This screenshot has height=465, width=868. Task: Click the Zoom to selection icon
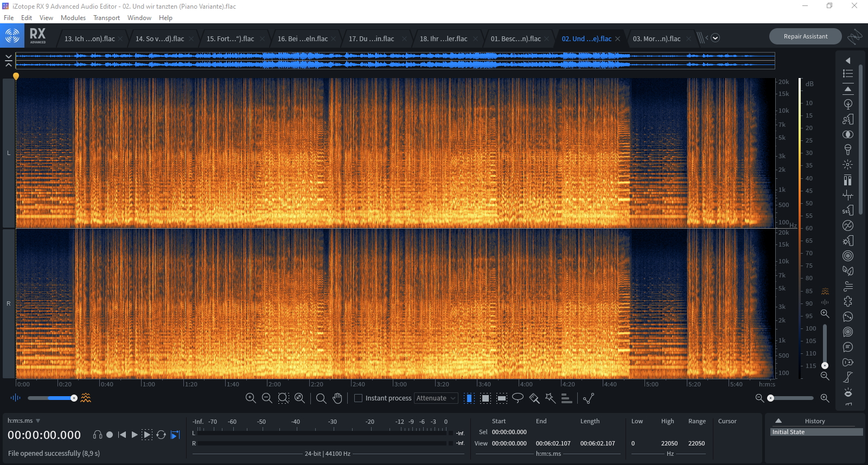pyautogui.click(x=283, y=398)
